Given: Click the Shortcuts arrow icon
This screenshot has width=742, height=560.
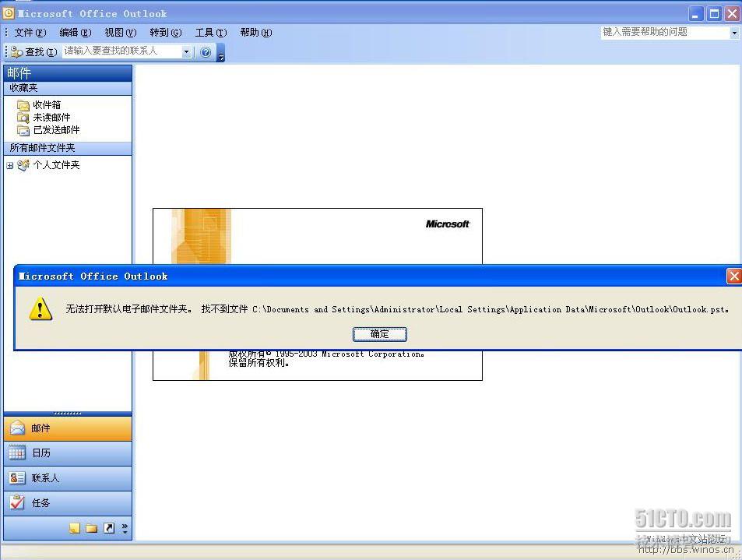Looking at the screenshot, I should click(x=109, y=528).
